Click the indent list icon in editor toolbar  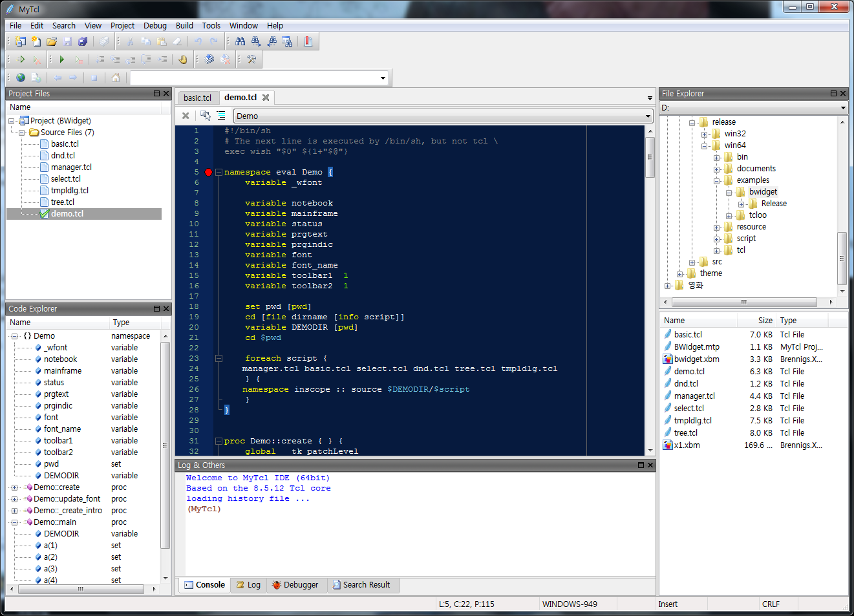(221, 116)
